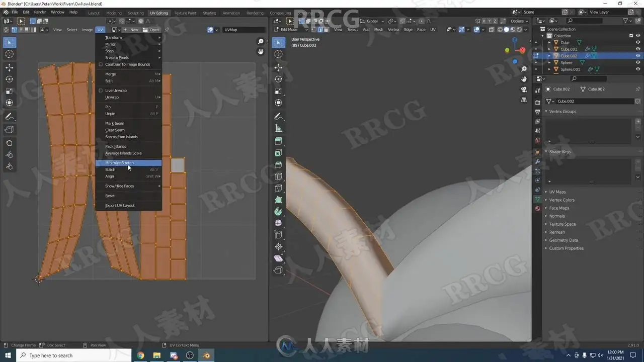The width and height of the screenshot is (644, 362).
Task: Select the Loop Cut tool
Action: click(x=278, y=176)
